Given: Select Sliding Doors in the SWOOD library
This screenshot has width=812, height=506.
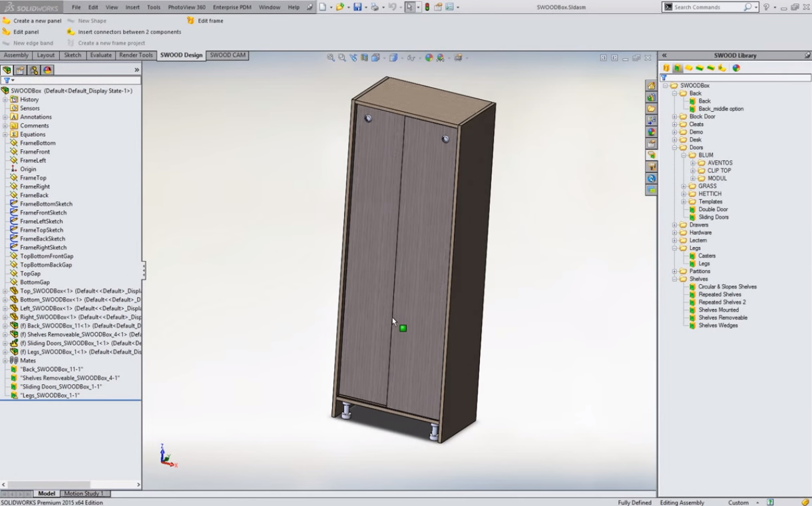Looking at the screenshot, I should click(713, 217).
